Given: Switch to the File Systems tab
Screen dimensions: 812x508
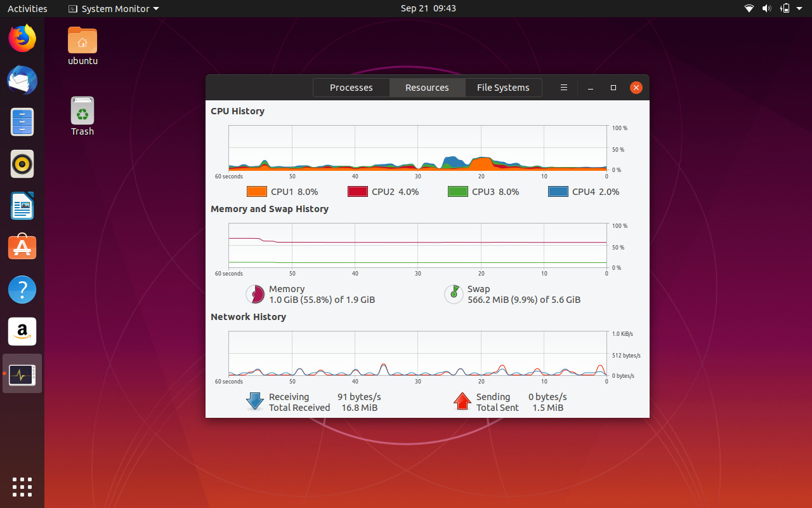Looking at the screenshot, I should coord(503,88).
